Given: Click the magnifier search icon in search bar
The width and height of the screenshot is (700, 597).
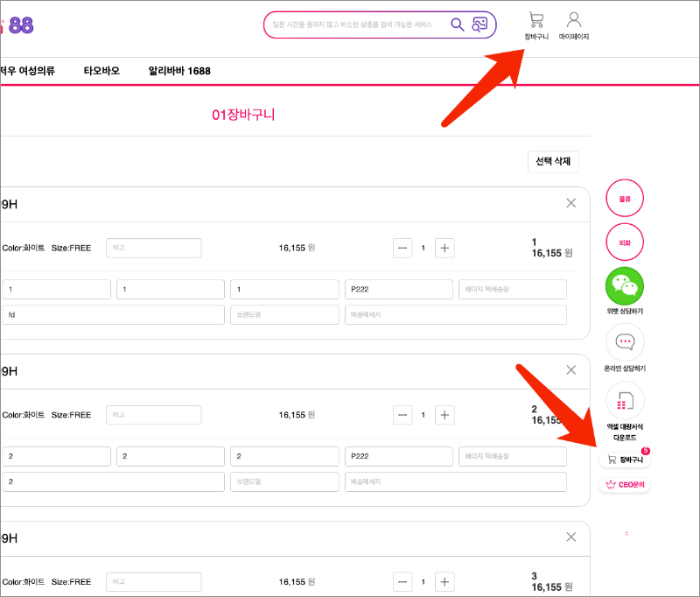Looking at the screenshot, I should [457, 25].
